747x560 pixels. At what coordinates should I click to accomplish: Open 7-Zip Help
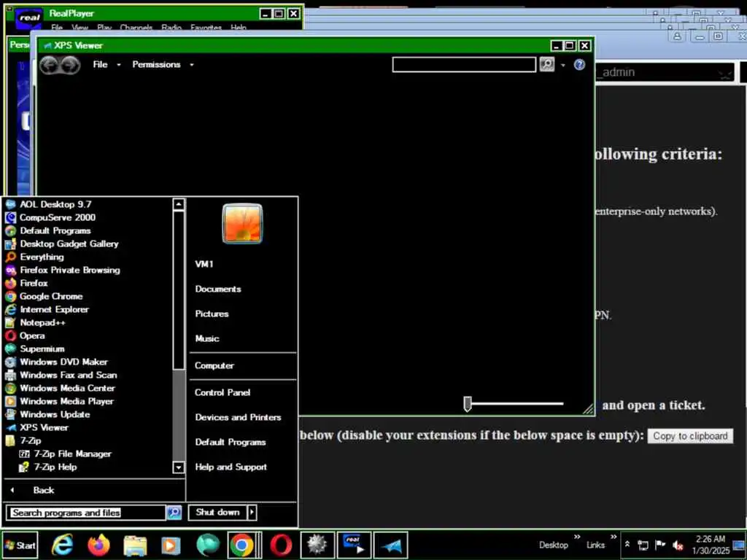(x=55, y=467)
